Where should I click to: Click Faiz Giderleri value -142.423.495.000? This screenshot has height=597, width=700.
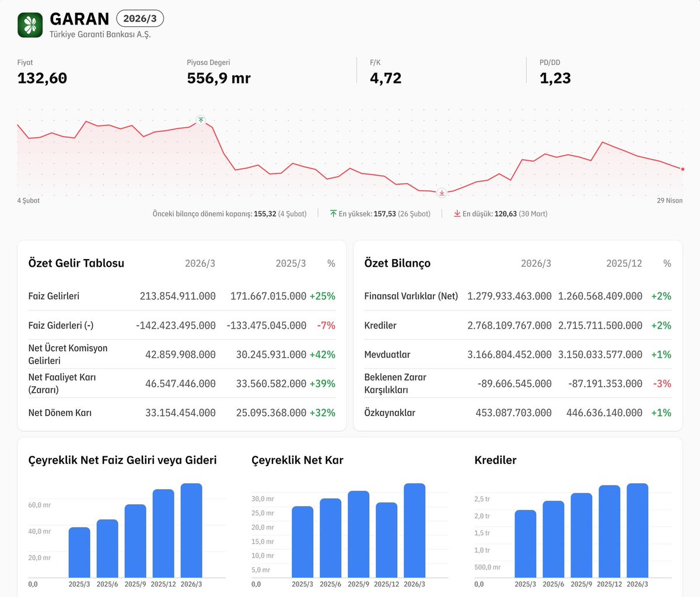point(176,325)
